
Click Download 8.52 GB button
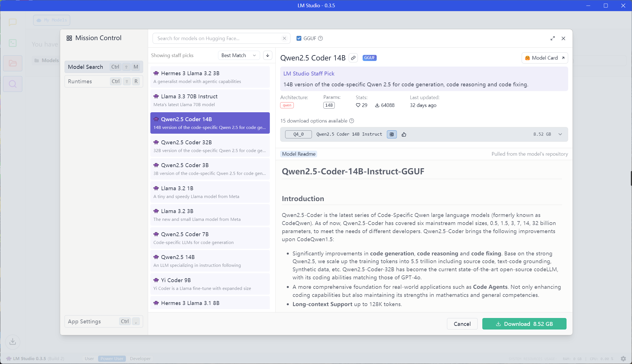pos(524,324)
